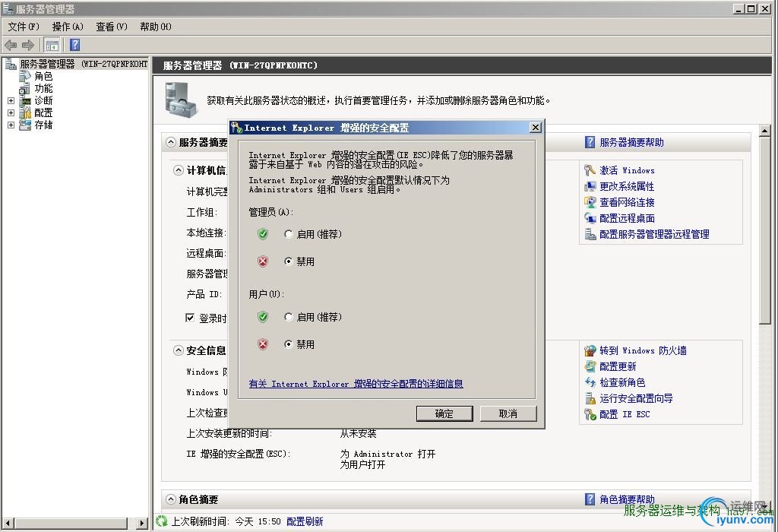The width and height of the screenshot is (778, 532).
Task: Expand the 诊断 tree node
Action: click(x=11, y=101)
